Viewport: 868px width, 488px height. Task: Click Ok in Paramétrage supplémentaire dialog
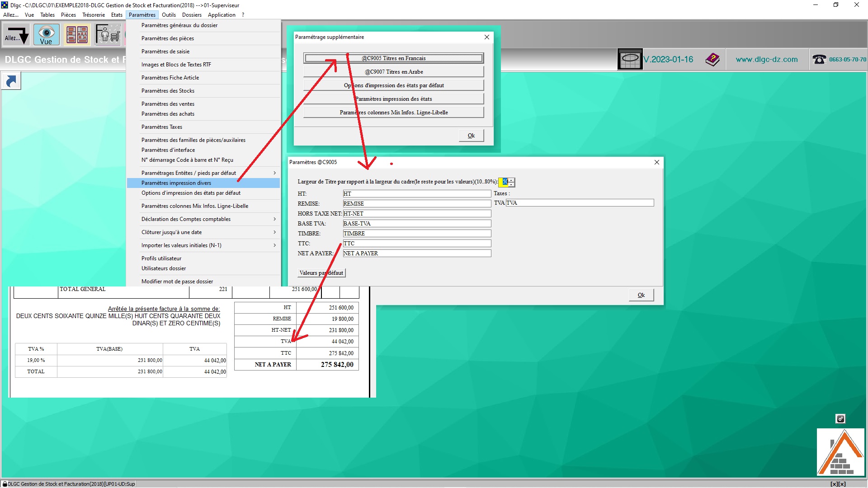coord(471,136)
